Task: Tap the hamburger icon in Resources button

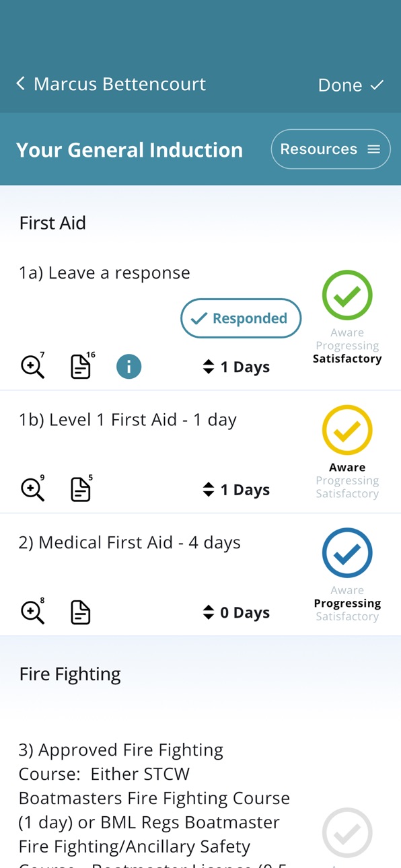Action: click(374, 149)
